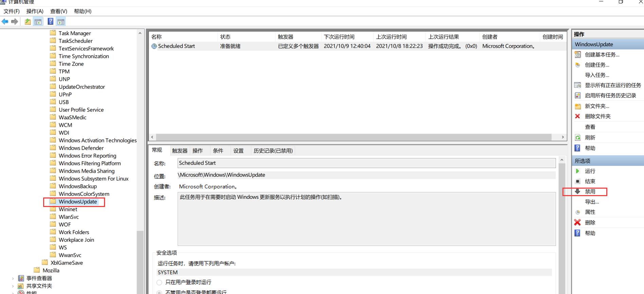Run (运行) the selected task
The image size is (644, 294).
tap(590, 171)
